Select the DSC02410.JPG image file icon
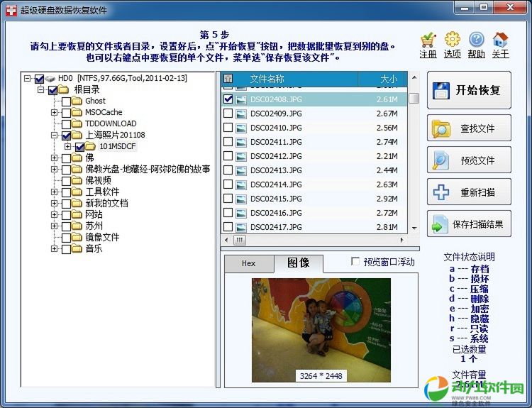The height and width of the screenshot is (408, 532). coord(241,128)
